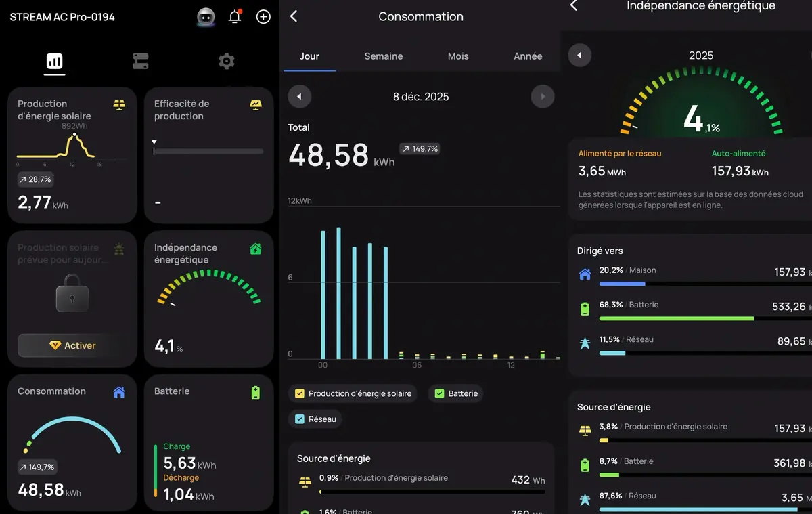Go to previous day with left arrow

click(x=299, y=96)
